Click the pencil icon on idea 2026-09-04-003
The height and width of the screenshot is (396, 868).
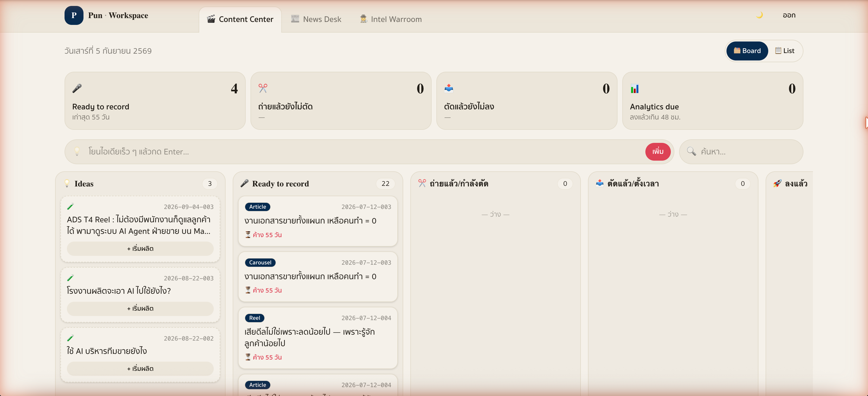tap(70, 206)
